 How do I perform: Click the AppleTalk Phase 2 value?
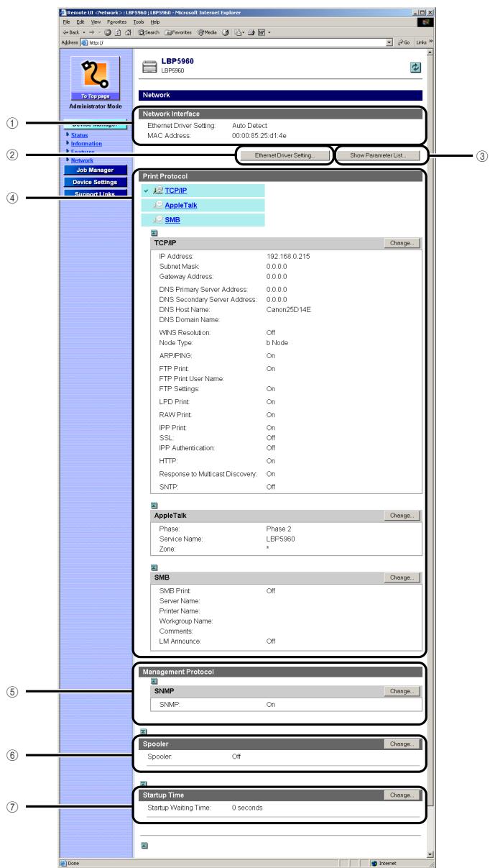pyautogui.click(x=280, y=528)
